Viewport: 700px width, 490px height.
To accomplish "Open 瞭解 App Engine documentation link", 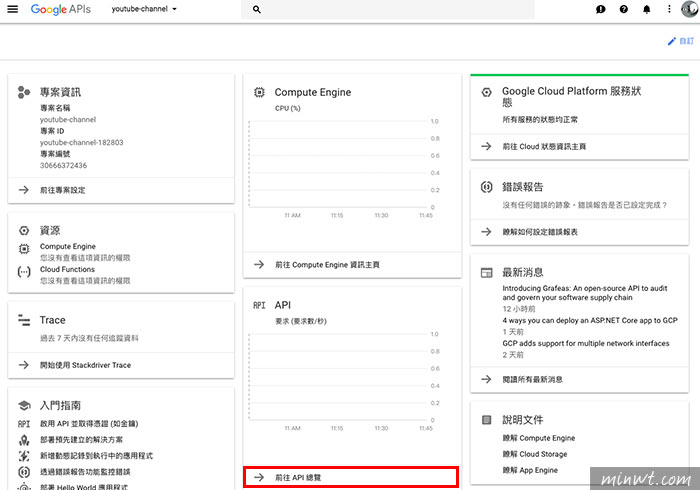I will coord(530,470).
